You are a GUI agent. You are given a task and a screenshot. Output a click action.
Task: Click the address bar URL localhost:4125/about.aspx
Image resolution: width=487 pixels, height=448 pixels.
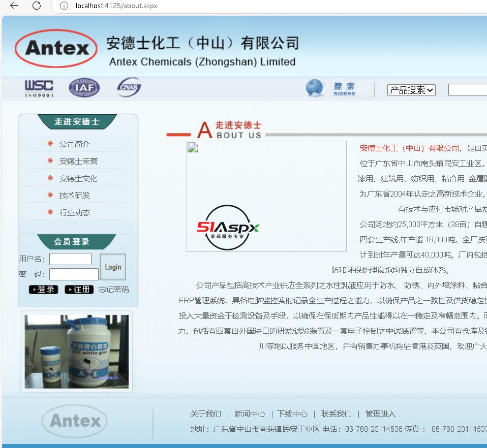coord(116,6)
